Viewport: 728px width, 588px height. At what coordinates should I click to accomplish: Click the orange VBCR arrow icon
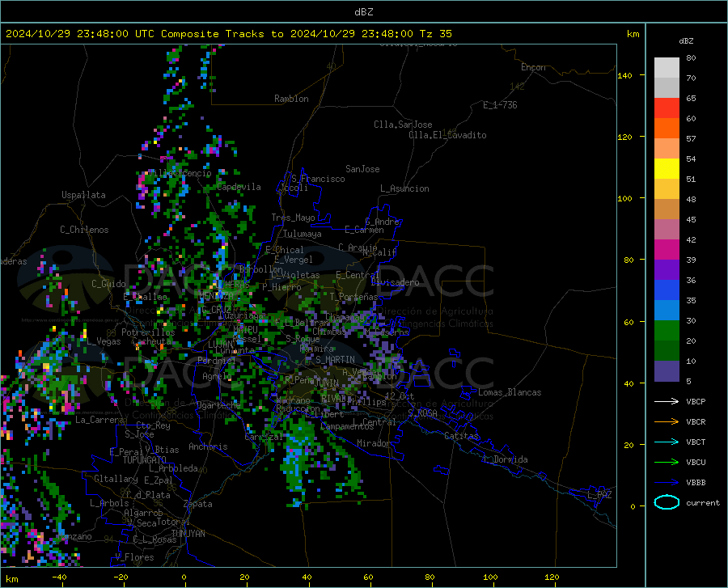667,422
